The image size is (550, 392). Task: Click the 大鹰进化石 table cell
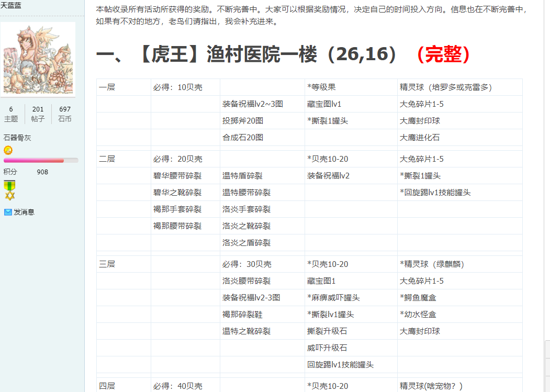420,138
